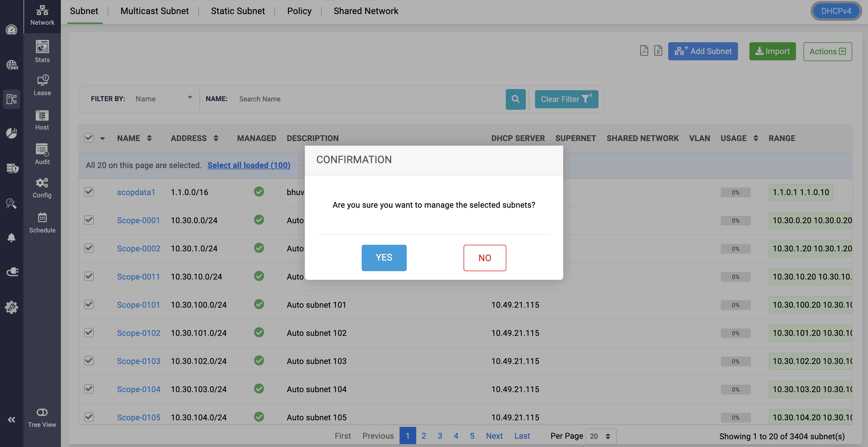Viewport: 868px width, 447px height.
Task: Open the DNS globe icon in the sidebar
Action: [x=11, y=65]
